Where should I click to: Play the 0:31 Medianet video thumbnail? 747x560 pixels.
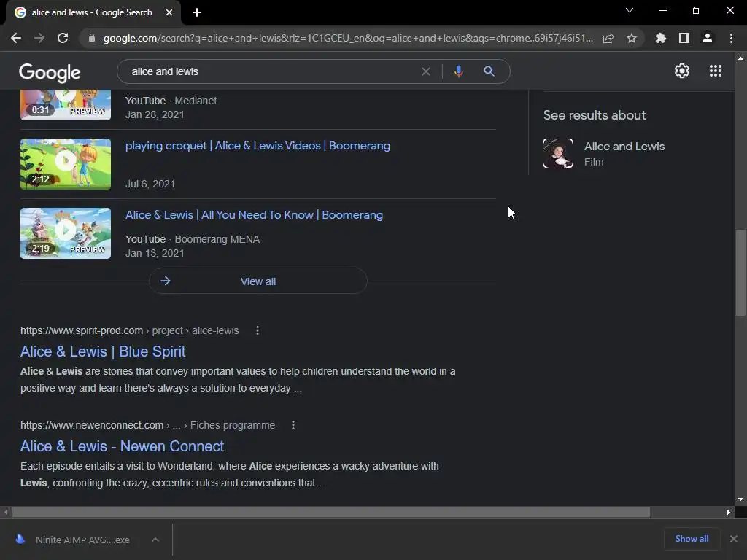pyautogui.click(x=66, y=105)
